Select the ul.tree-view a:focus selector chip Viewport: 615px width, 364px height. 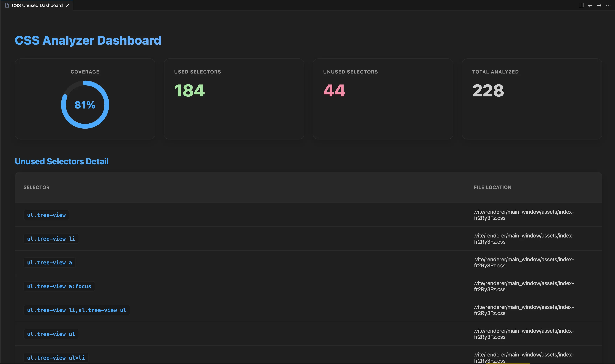[59, 286]
